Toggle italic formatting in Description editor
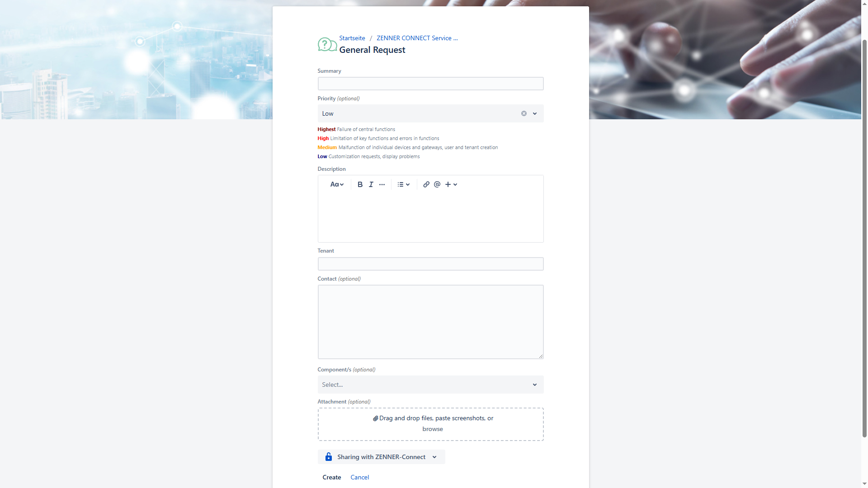Screen dimensions: 868x488 coord(371,184)
